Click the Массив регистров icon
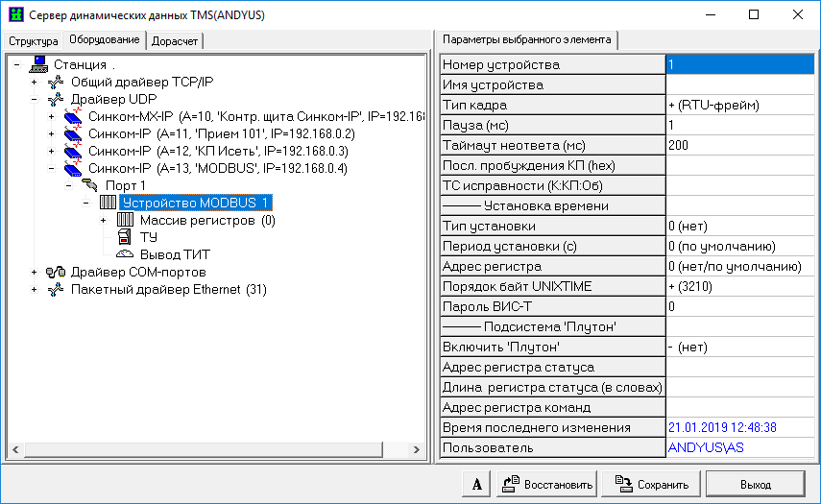 [x=125, y=220]
